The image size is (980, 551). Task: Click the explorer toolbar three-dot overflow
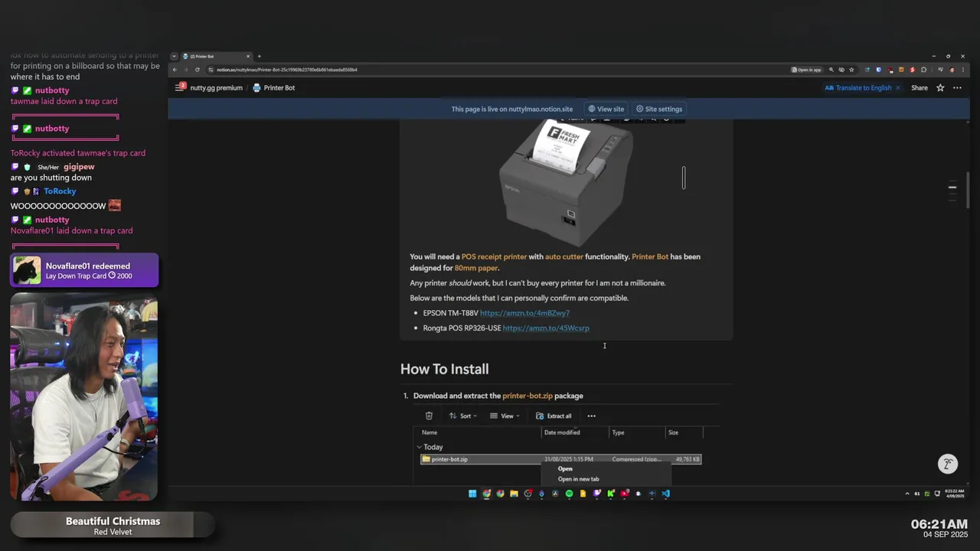(591, 416)
